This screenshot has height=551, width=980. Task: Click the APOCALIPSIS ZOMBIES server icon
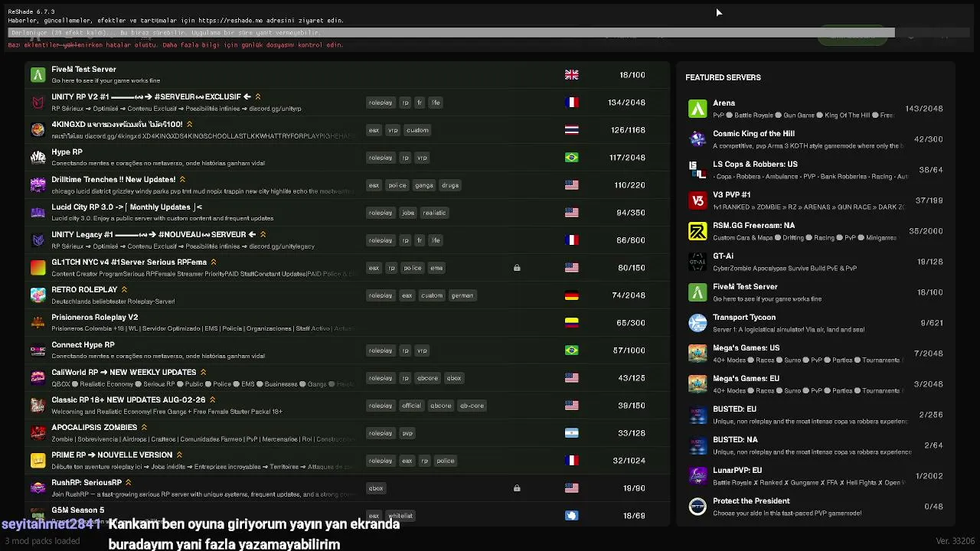[38, 433]
